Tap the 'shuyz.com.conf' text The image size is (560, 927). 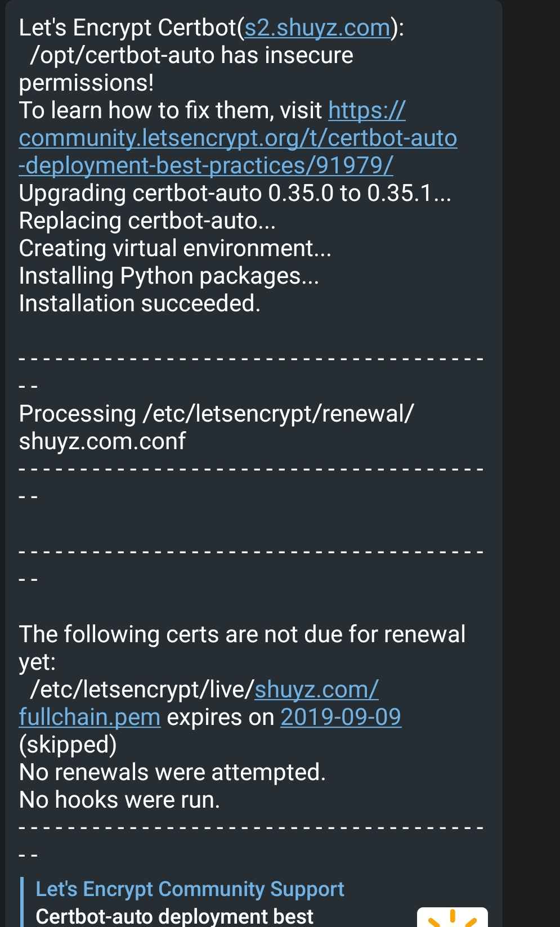click(102, 441)
